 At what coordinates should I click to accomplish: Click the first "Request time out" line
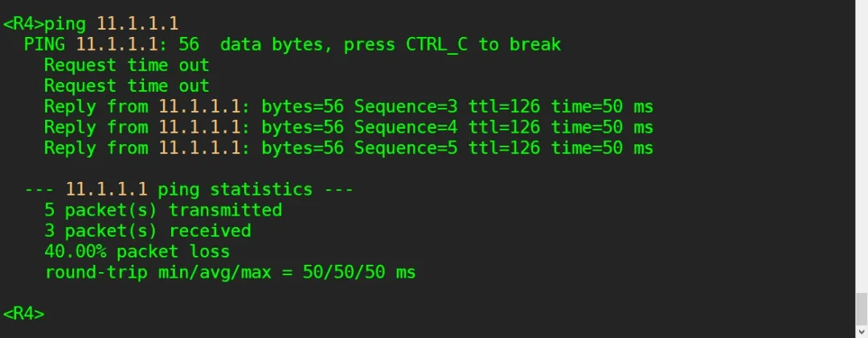(x=126, y=65)
